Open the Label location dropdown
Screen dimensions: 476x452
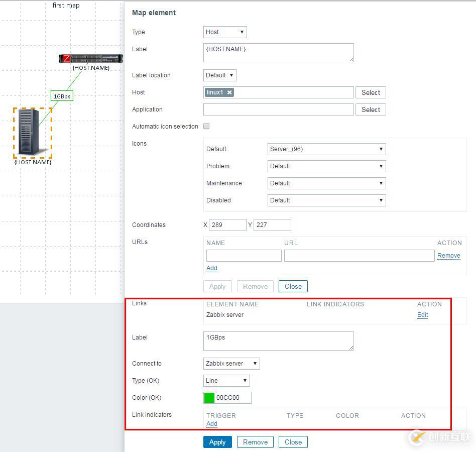point(219,75)
